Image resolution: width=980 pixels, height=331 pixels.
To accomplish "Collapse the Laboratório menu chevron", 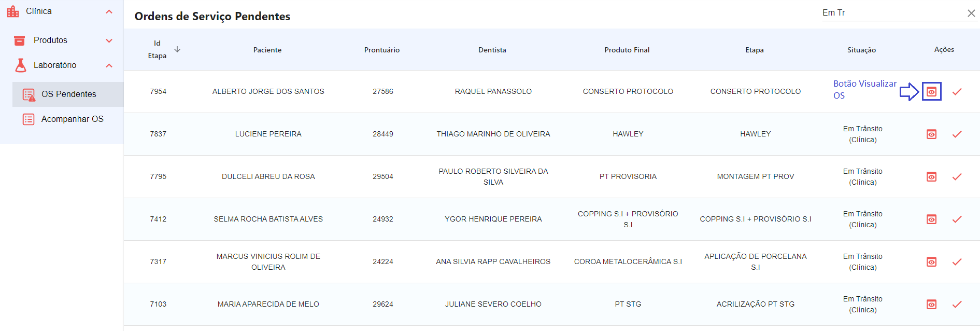I will [109, 65].
